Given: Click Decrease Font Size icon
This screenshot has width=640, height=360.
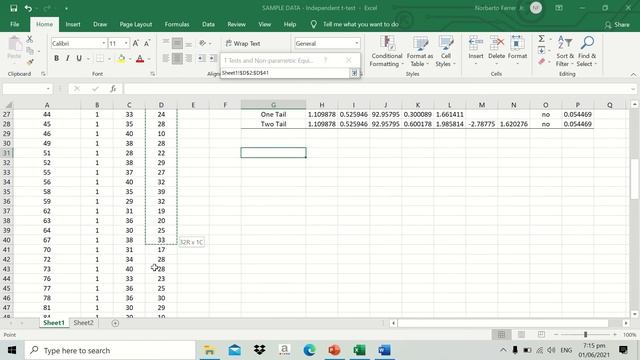Looking at the screenshot, I should click(x=147, y=43).
